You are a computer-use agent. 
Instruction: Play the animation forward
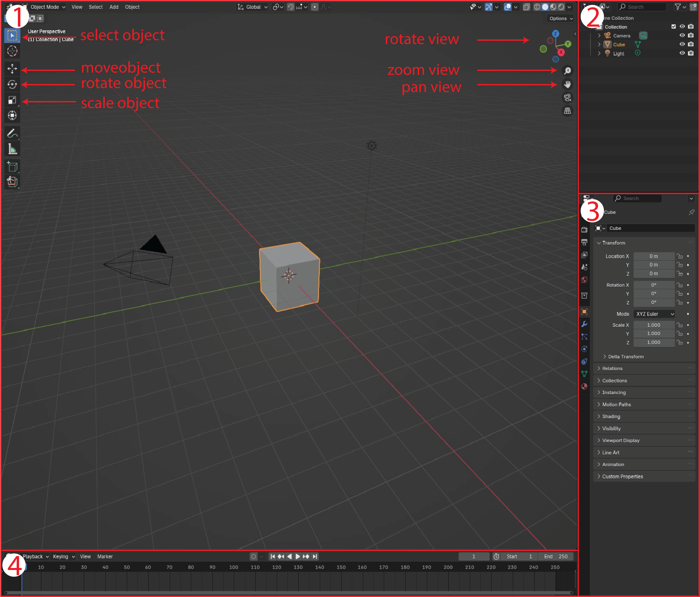[x=298, y=557]
